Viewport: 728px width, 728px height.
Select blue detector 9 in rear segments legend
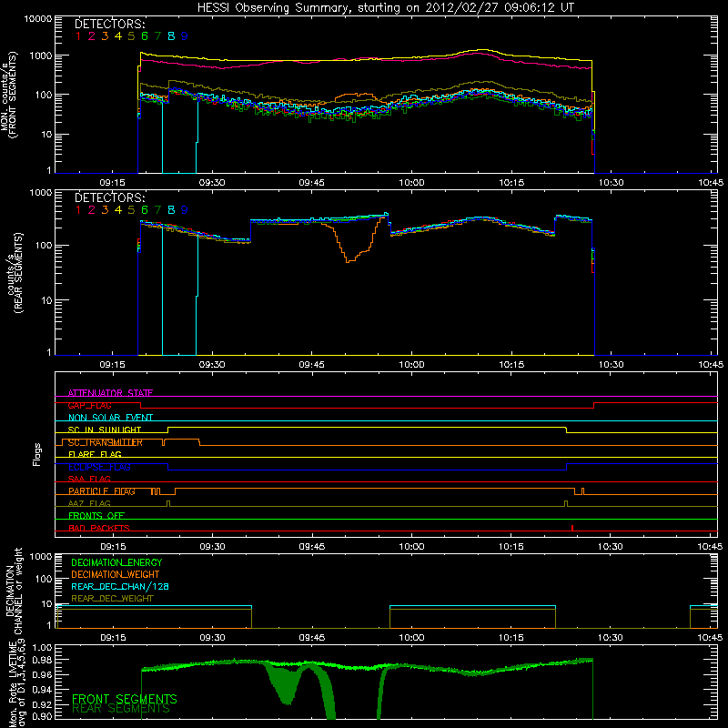tap(185, 210)
